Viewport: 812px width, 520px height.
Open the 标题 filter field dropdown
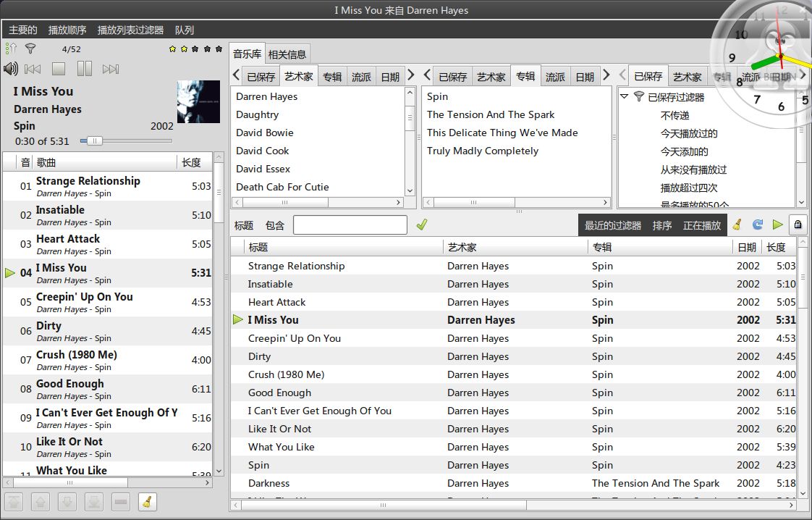tap(244, 225)
